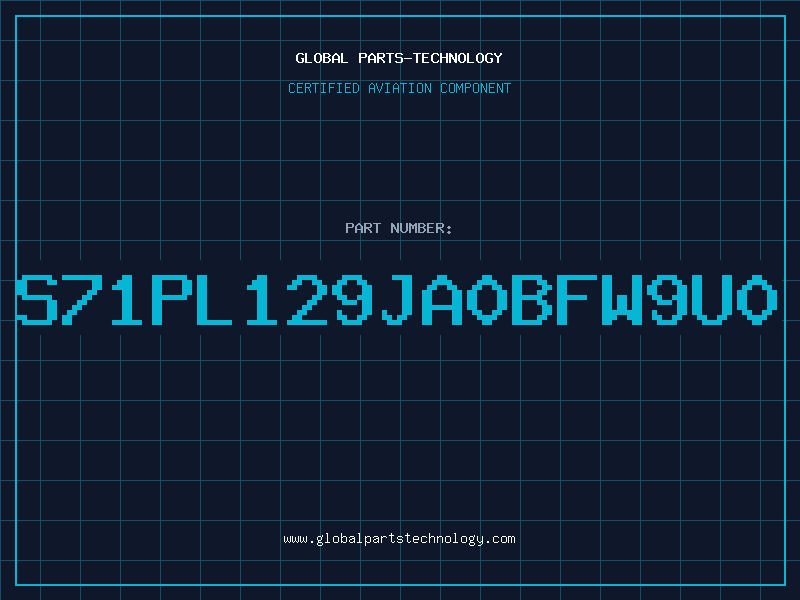800x600 pixels.
Task: Click the PART NUMBER: label
Action: (399, 228)
